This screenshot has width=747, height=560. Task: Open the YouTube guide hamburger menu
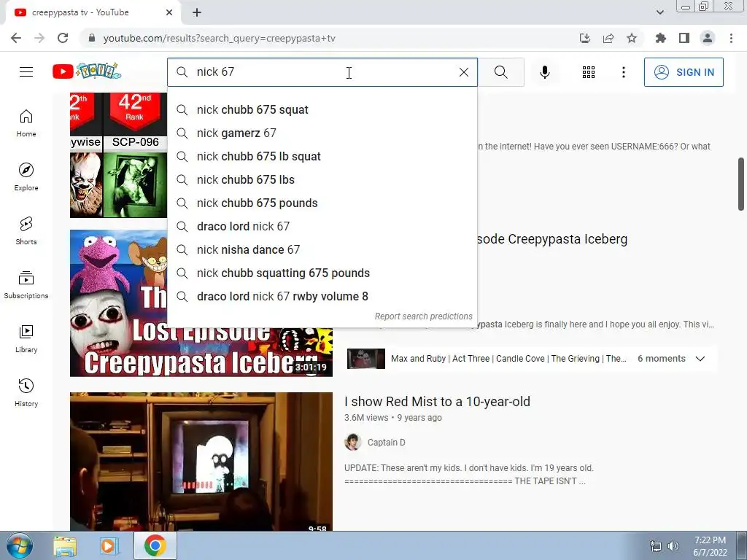[26, 72]
